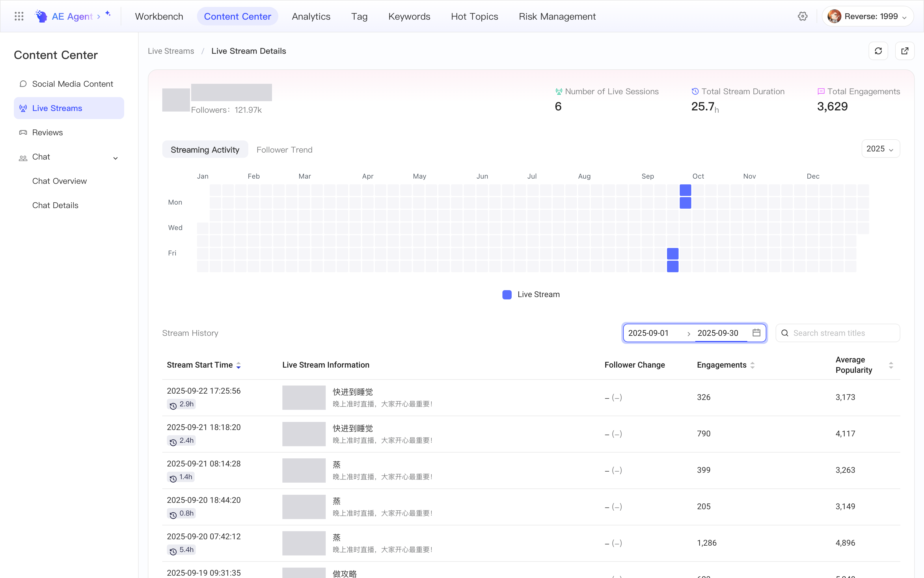Image resolution: width=924 pixels, height=578 pixels.
Task: Click the Total Engagements chat icon
Action: [x=821, y=91]
